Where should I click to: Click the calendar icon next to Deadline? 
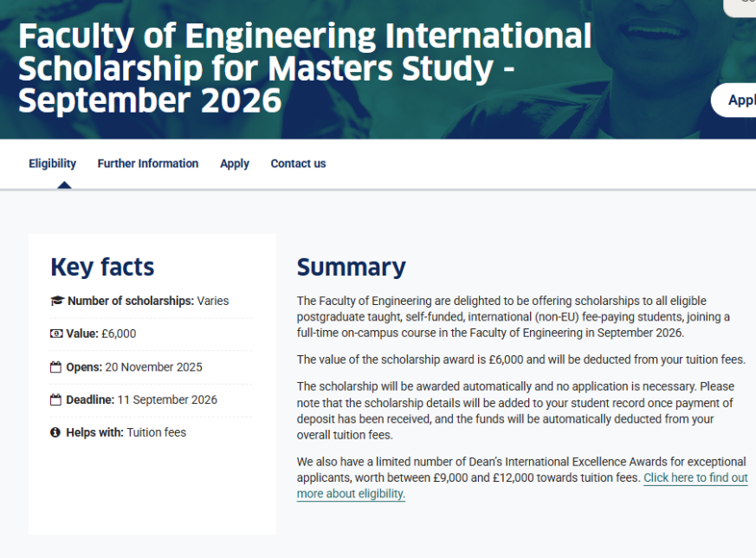tap(56, 400)
